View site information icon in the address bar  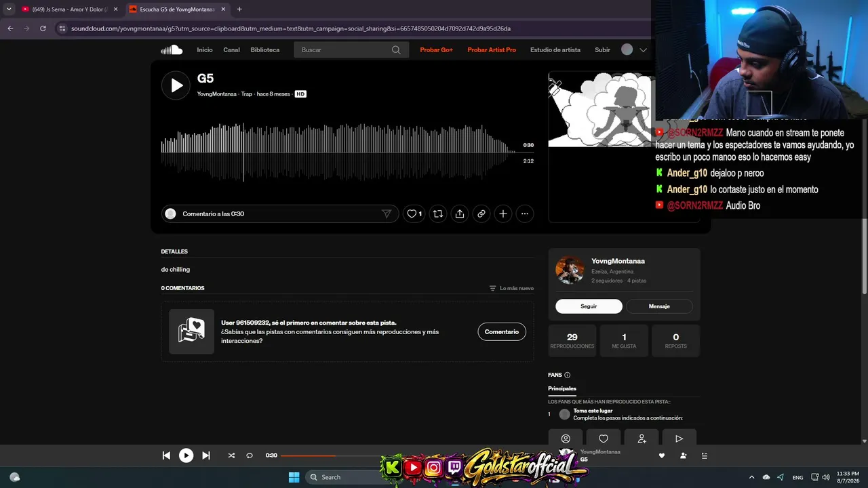point(62,28)
